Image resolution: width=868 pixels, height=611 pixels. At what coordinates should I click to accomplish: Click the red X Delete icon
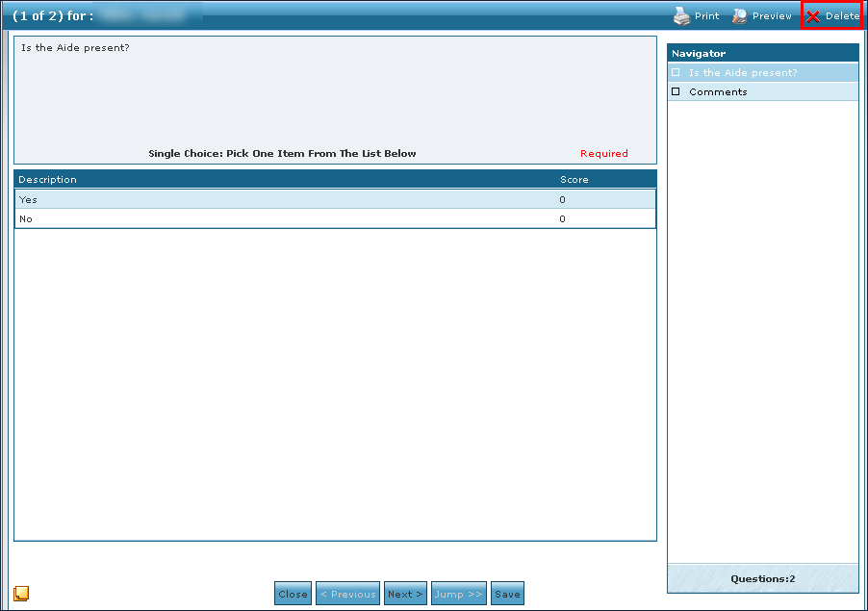pos(813,16)
